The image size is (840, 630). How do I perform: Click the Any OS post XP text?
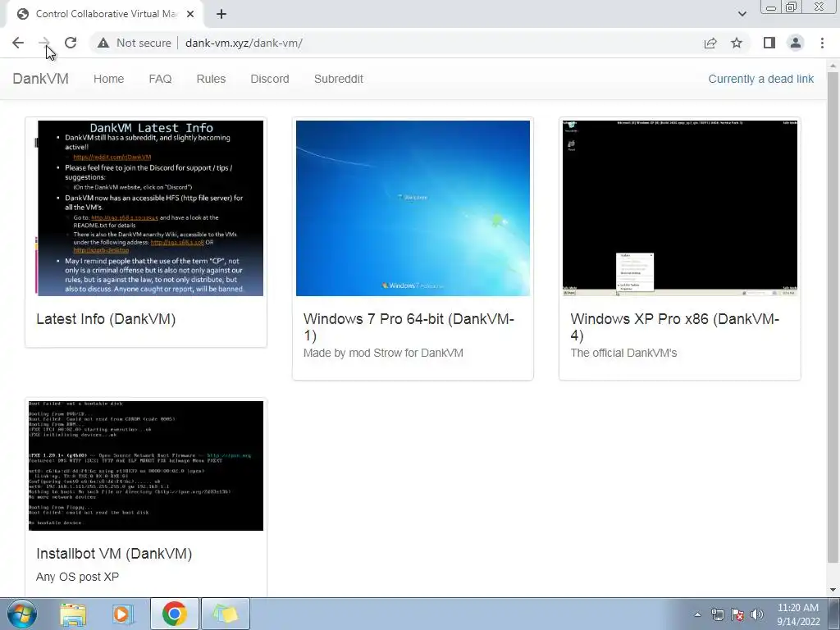(x=78, y=577)
